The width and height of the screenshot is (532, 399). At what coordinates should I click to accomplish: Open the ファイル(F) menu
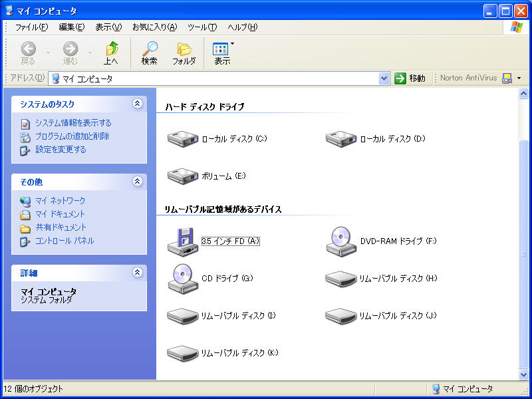tap(31, 27)
